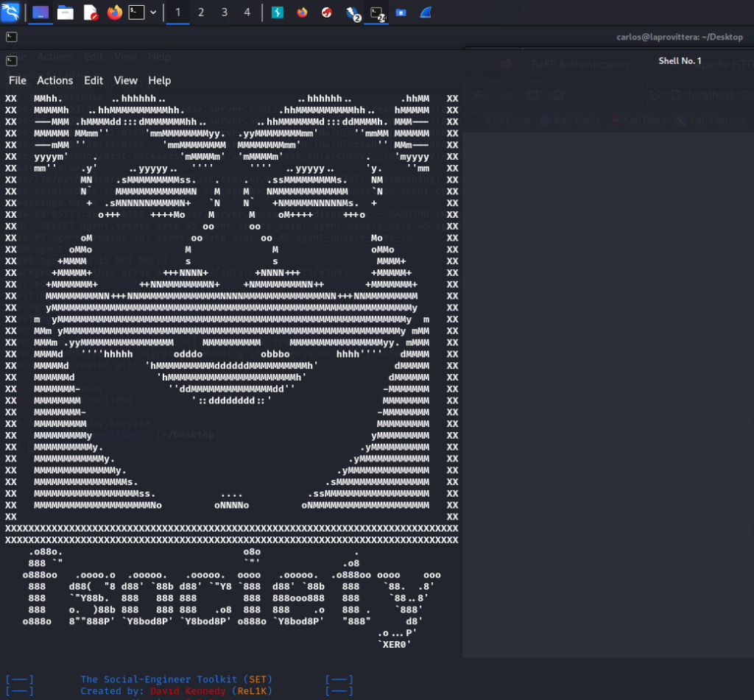Image resolution: width=754 pixels, height=700 pixels.
Task: Switch to workspace 2
Action: coord(201,13)
